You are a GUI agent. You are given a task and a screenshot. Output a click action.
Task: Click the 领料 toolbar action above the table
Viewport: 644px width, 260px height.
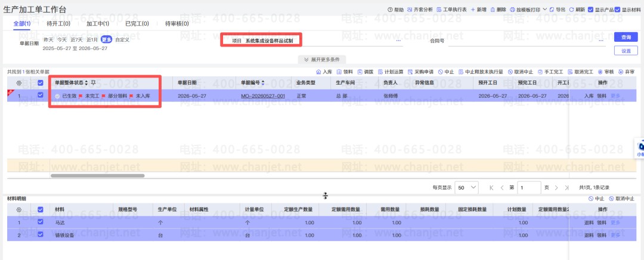pyautogui.click(x=345, y=72)
